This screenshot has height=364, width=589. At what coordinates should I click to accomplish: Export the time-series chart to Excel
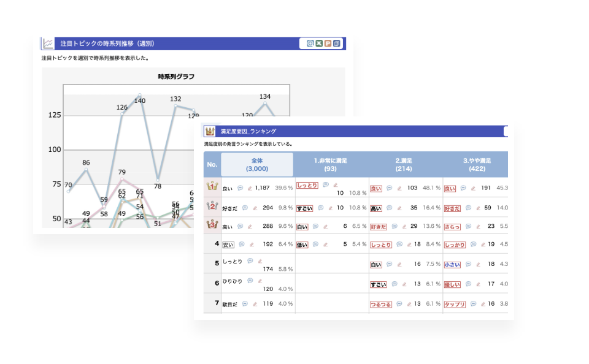319,44
